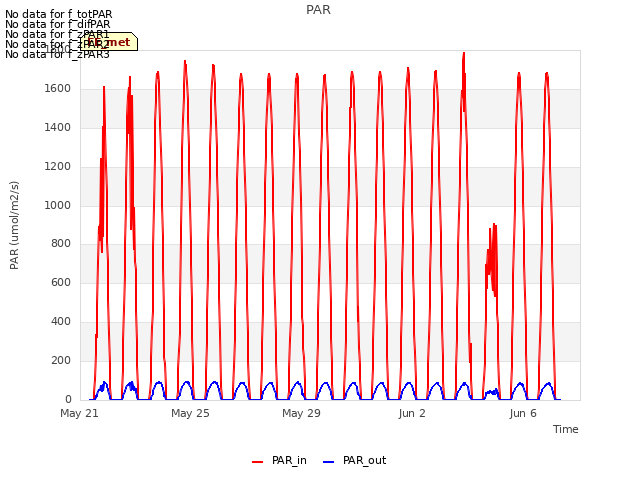640x480 pixels.
Task: Click the Jun 6 x-axis label
Action: click(523, 413)
